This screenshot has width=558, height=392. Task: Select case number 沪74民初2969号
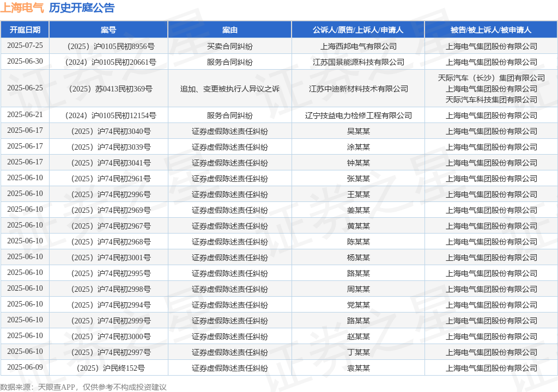111,210
